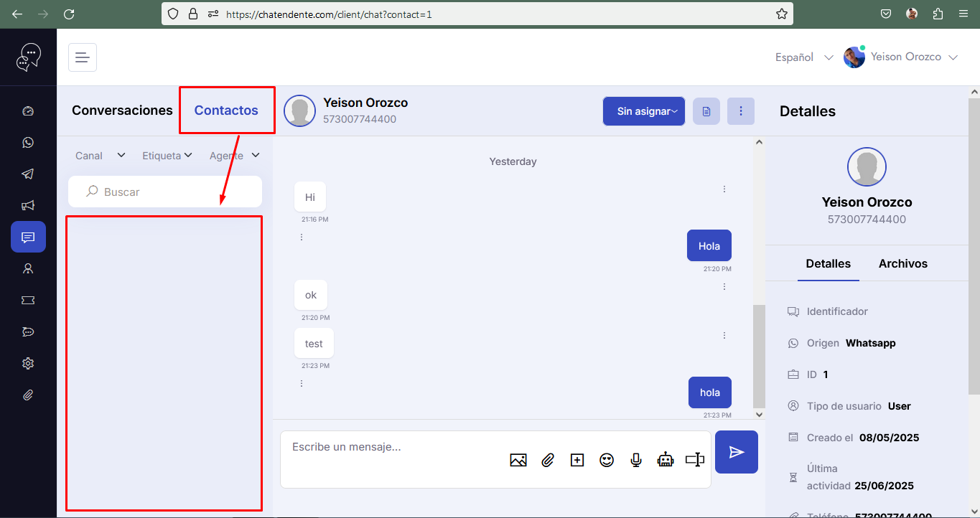Attach a file with the composer paperclip
Screen dimensions: 980x518
click(x=548, y=460)
